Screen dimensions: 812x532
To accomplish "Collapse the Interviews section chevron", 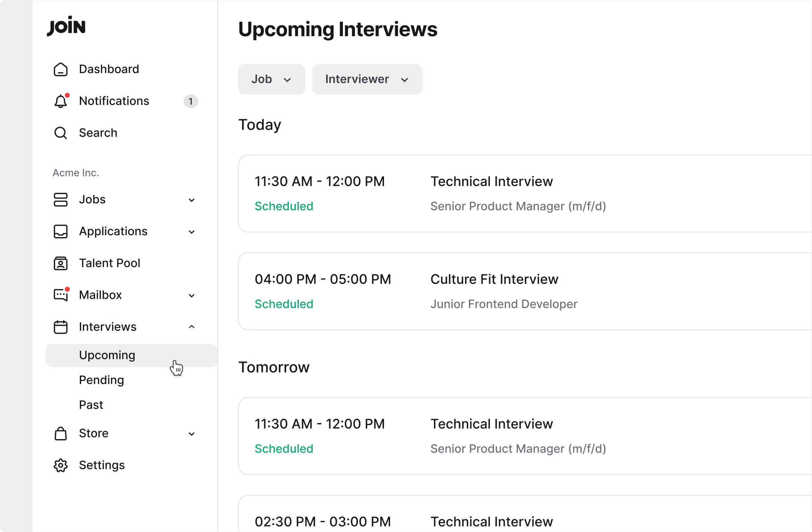I will click(192, 327).
